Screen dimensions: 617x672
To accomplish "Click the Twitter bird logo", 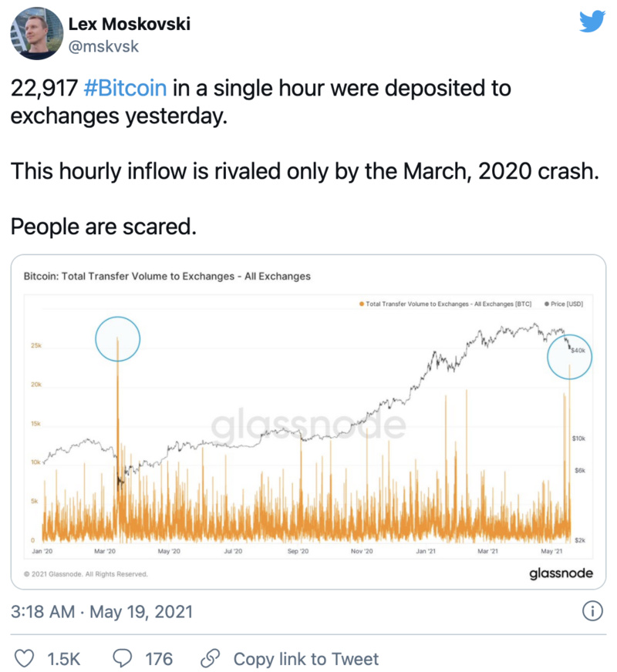I will tap(592, 22).
